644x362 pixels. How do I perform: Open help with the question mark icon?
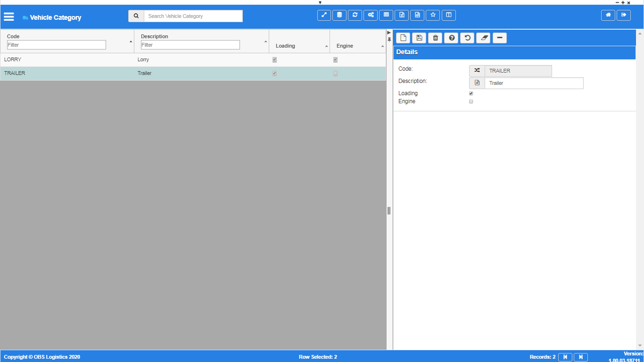tap(451, 38)
